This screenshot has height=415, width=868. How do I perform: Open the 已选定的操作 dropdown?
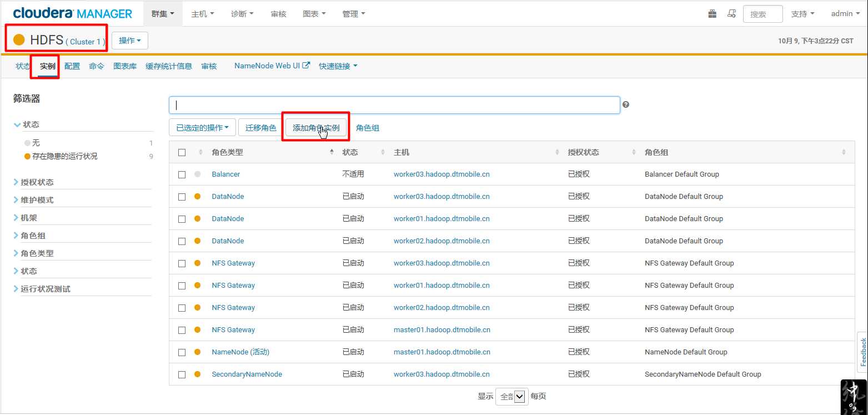coord(203,128)
